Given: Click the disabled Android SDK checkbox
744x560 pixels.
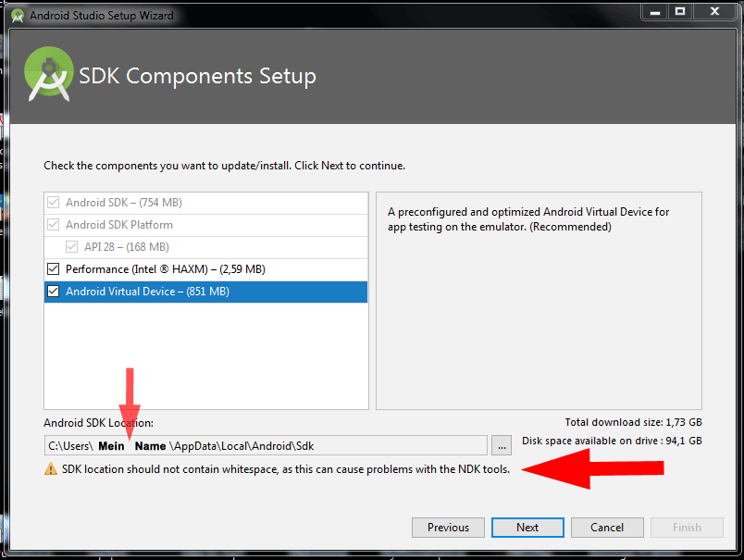Looking at the screenshot, I should click(x=53, y=203).
